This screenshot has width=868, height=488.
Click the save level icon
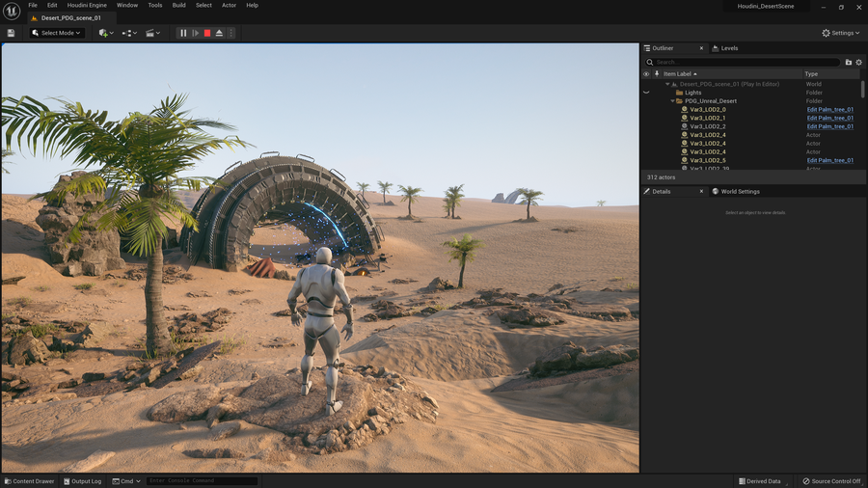(11, 33)
